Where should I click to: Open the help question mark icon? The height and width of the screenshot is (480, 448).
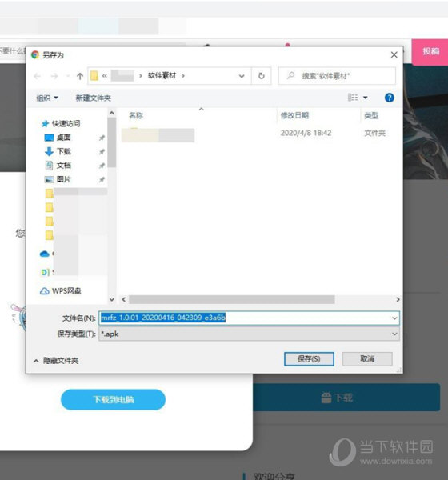point(390,98)
